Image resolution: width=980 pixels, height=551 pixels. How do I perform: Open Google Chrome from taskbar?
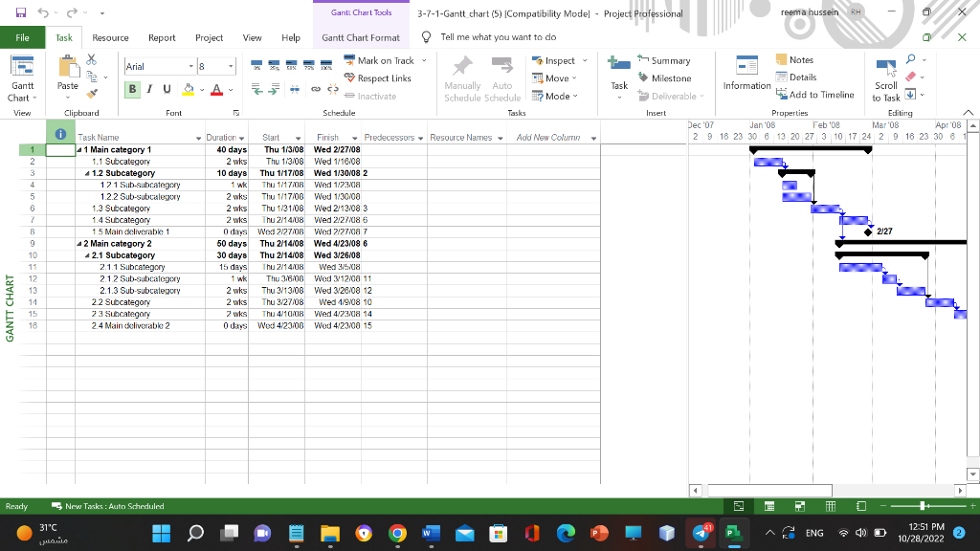[397, 533]
